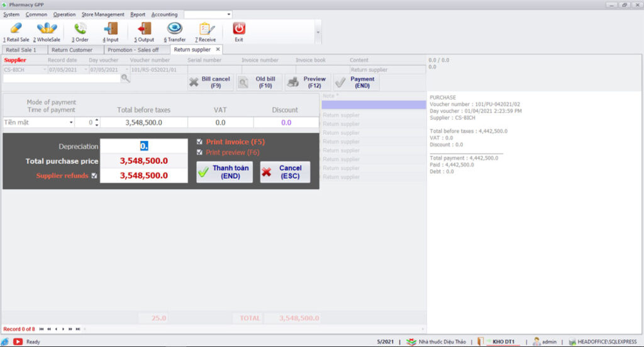Image resolution: width=644 pixels, height=347 pixels.
Task: Click the Depreciation input field
Action: [x=143, y=145]
